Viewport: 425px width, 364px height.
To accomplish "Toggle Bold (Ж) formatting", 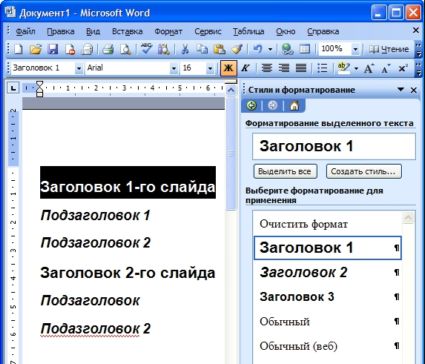I will [x=228, y=68].
